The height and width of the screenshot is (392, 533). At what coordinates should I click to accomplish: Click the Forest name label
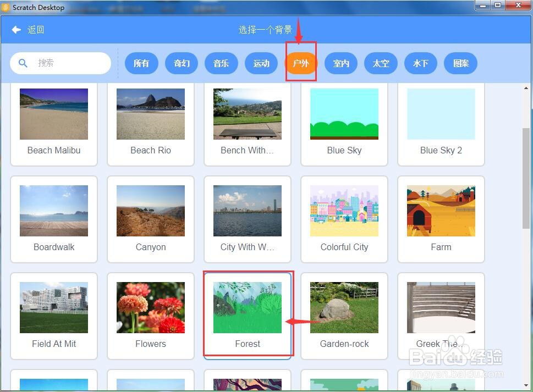tap(248, 344)
